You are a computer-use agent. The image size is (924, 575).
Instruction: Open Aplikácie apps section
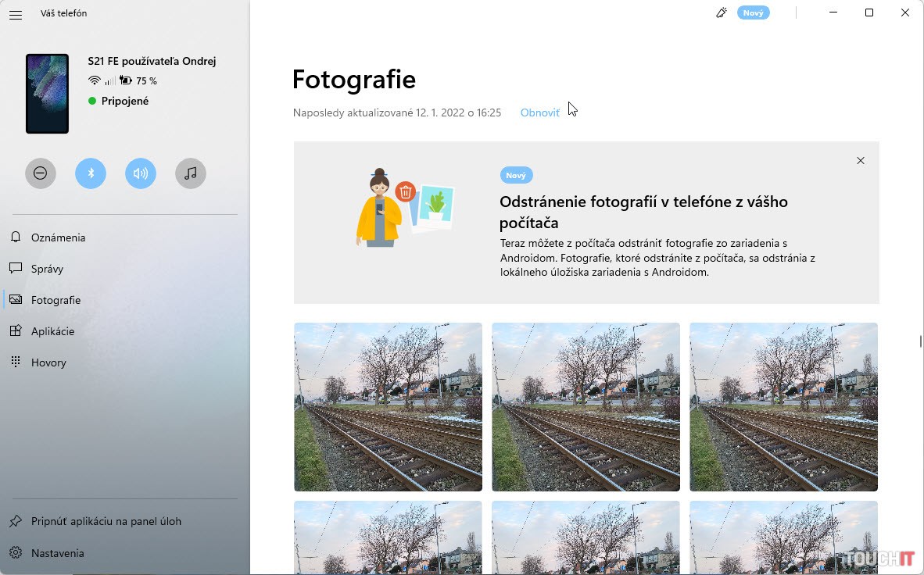point(52,331)
